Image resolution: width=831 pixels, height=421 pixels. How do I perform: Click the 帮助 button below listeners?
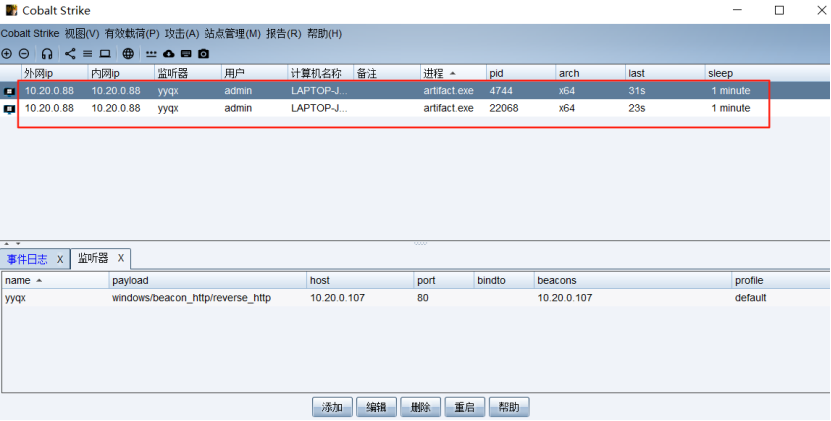point(509,407)
